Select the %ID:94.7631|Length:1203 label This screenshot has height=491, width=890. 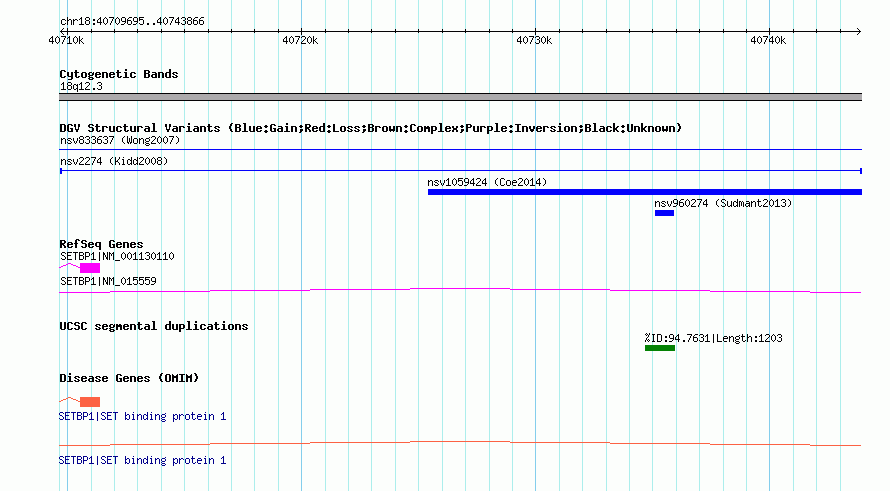[x=713, y=338]
